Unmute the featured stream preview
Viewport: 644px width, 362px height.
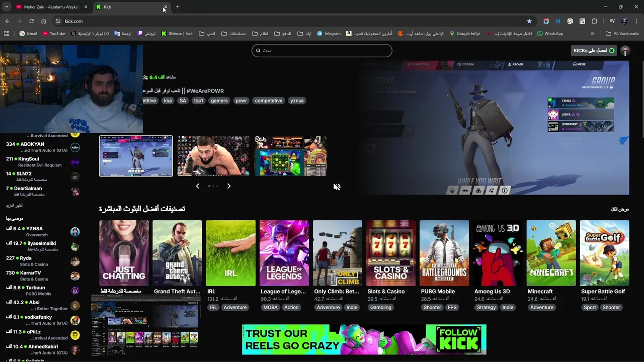(x=337, y=187)
